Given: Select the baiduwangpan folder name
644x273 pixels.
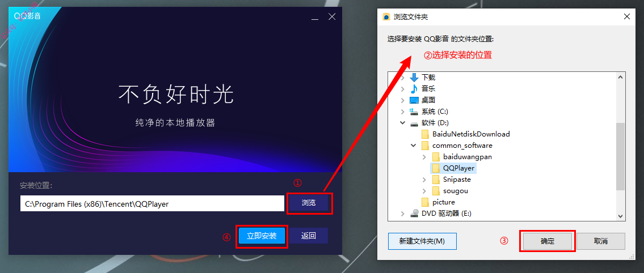Looking at the screenshot, I should (x=468, y=156).
